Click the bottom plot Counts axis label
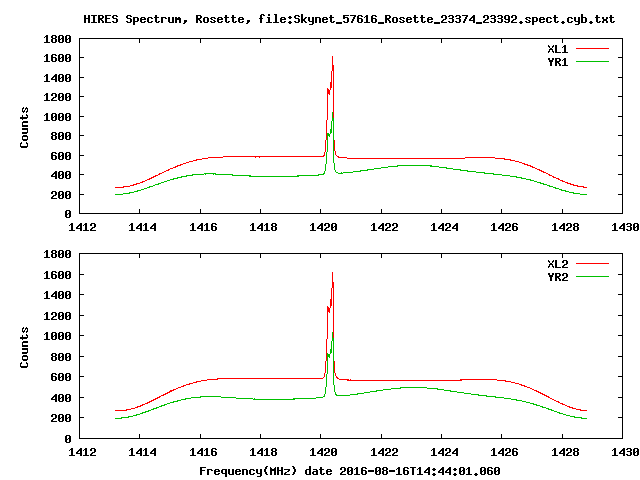The width and height of the screenshot is (640, 480). [24, 347]
